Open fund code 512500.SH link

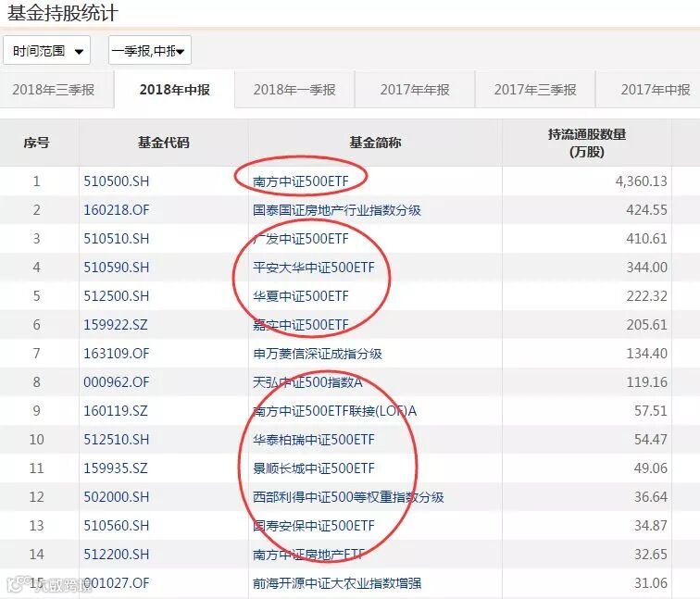(116, 296)
